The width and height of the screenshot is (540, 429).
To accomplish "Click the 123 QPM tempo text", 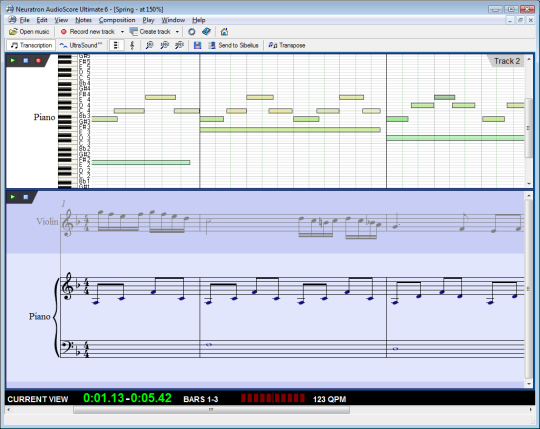I will 329,399.
